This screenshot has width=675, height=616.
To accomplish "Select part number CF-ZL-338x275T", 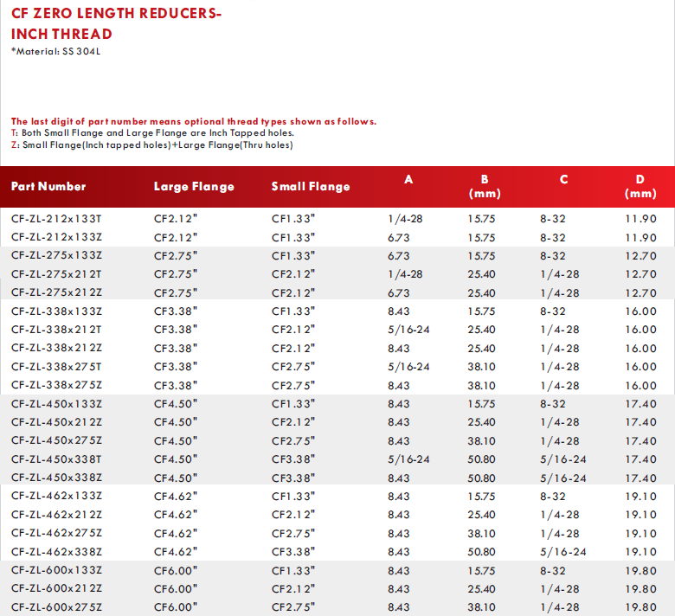I will click(56, 367).
